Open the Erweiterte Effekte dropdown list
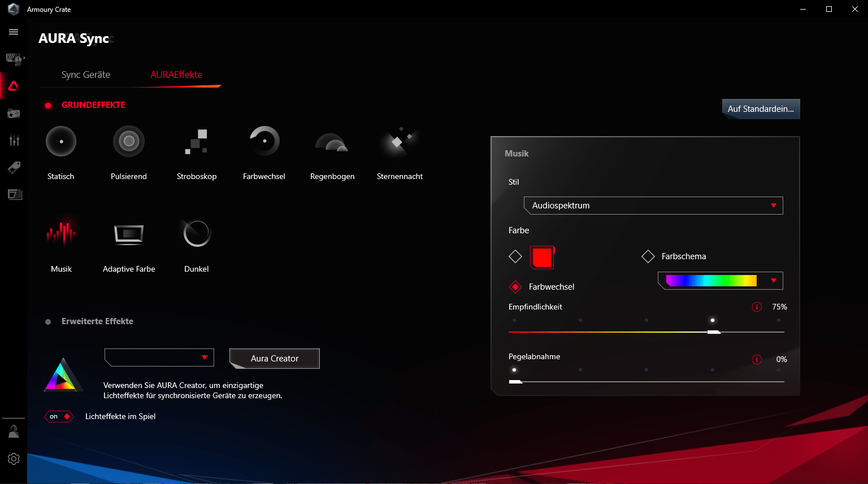This screenshot has height=484, width=868. (159, 357)
